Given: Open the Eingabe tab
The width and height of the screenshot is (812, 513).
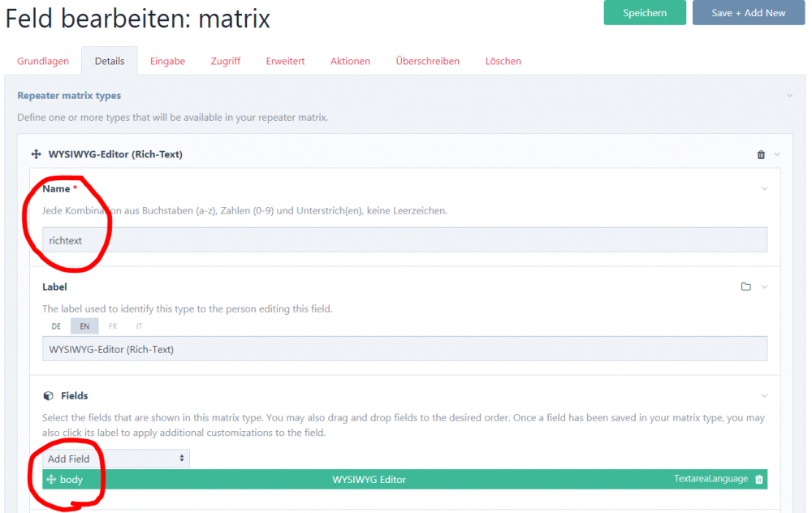Looking at the screenshot, I should (x=167, y=61).
